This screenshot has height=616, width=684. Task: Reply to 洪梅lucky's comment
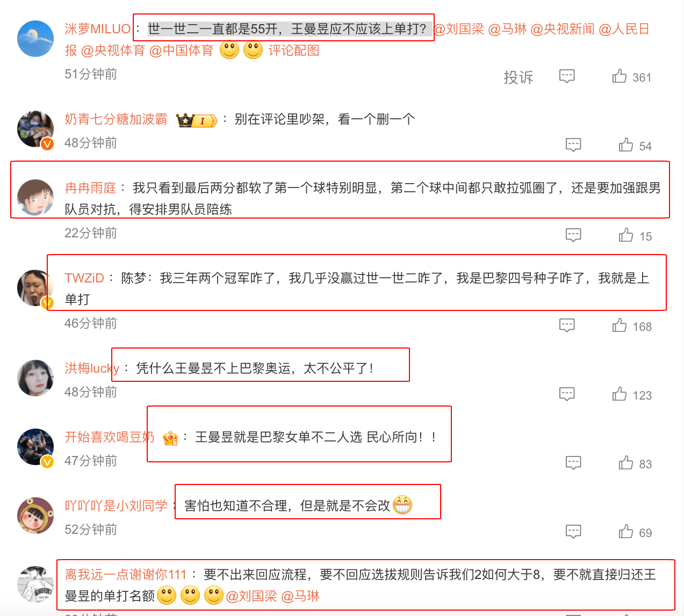tap(567, 394)
